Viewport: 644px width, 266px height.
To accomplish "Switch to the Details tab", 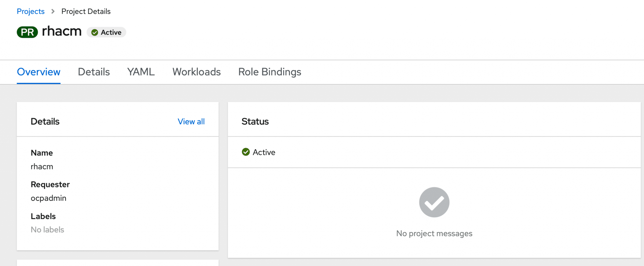I will [x=93, y=72].
